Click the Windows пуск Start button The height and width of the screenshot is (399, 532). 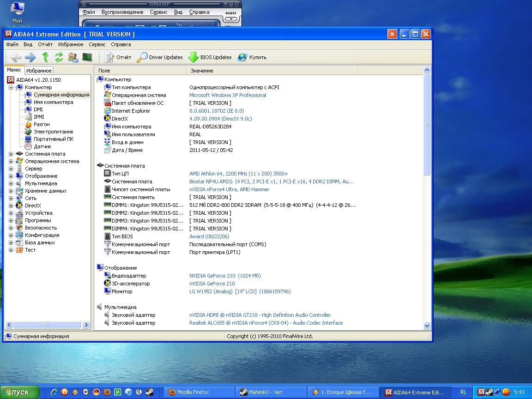[20, 392]
